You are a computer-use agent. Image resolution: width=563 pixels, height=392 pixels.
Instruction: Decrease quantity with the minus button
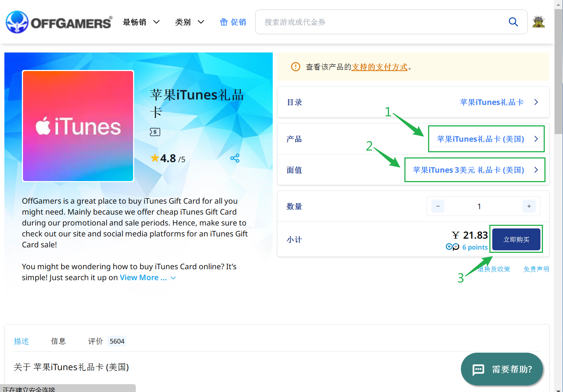pos(438,206)
